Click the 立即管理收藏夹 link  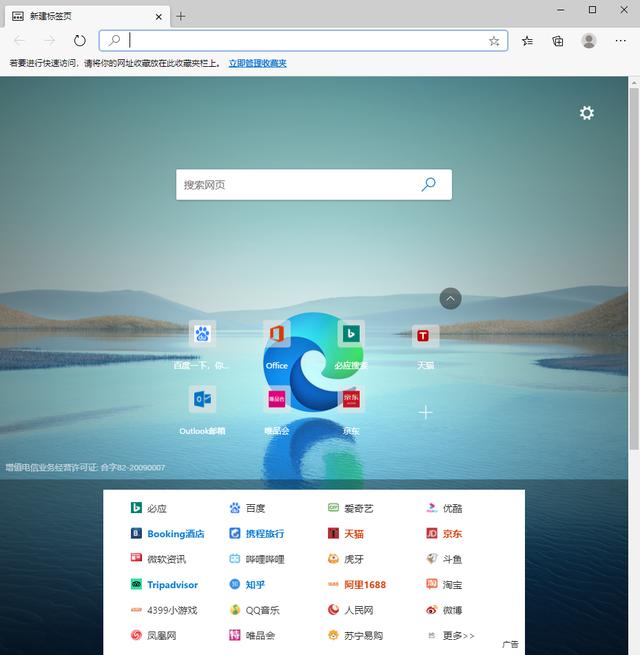257,63
